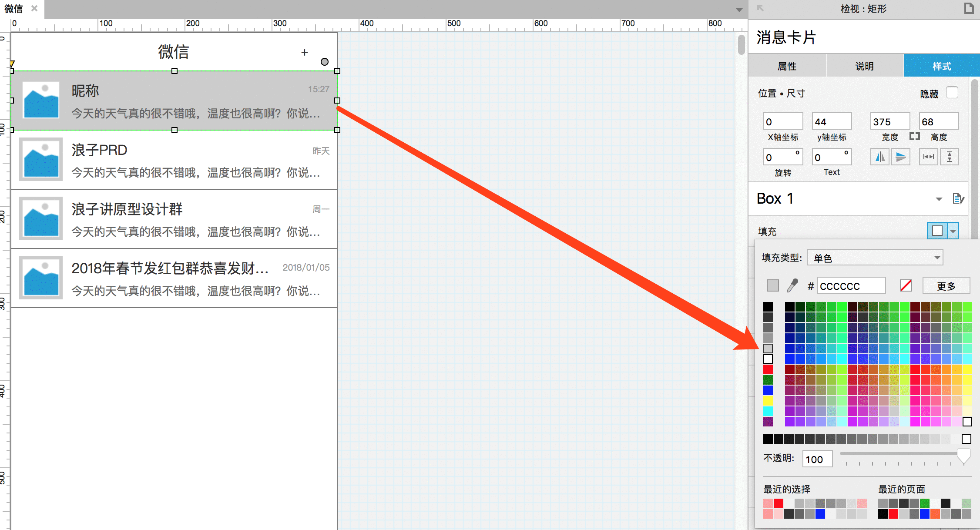Click the y轴坐标 input field

coord(832,121)
